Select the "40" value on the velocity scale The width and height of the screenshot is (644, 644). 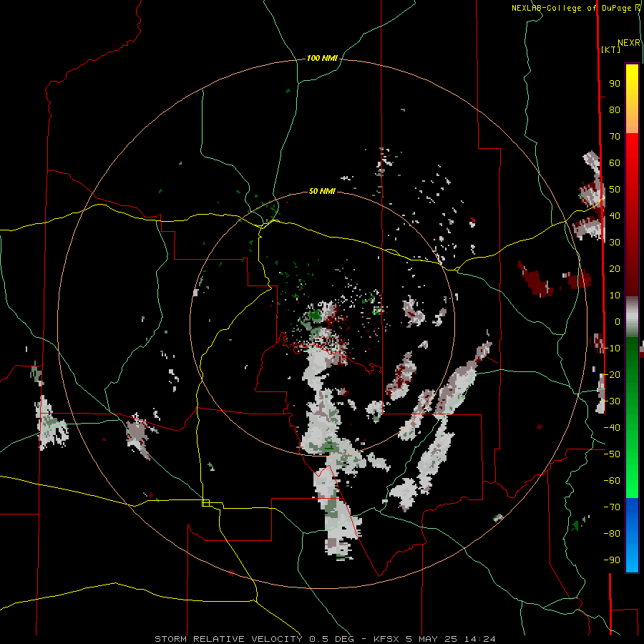tap(615, 216)
